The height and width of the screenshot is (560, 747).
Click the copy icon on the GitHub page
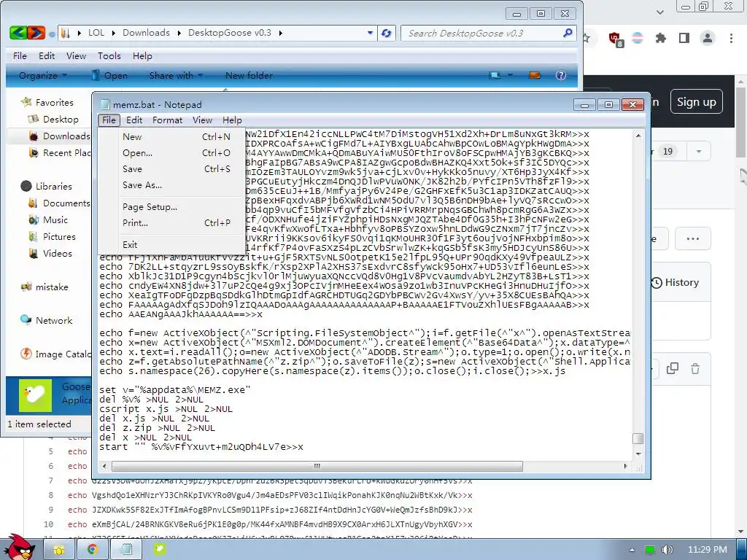672,368
